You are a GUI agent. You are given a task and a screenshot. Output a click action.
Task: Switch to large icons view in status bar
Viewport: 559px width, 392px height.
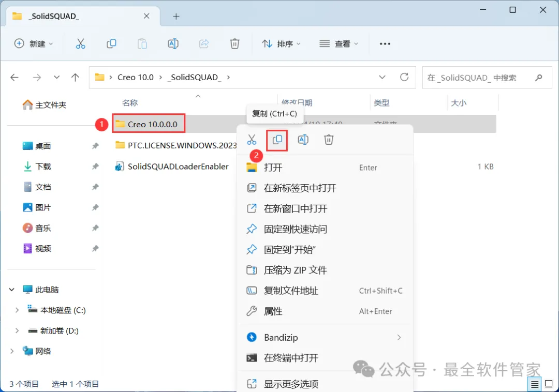(549, 384)
